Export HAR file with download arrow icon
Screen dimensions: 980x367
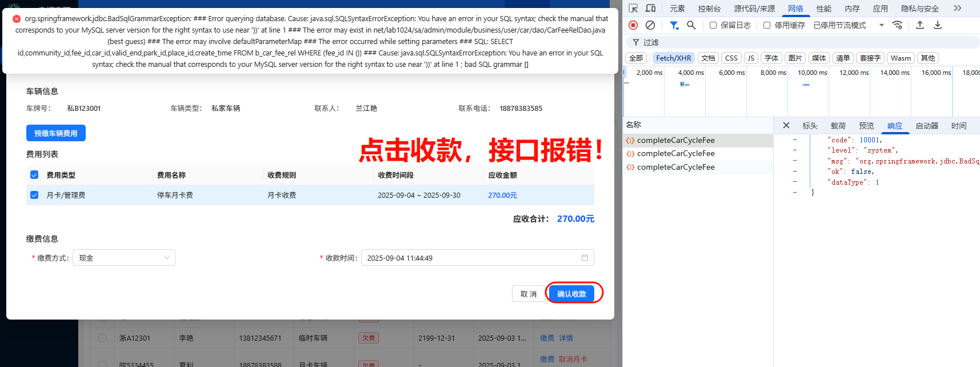938,25
